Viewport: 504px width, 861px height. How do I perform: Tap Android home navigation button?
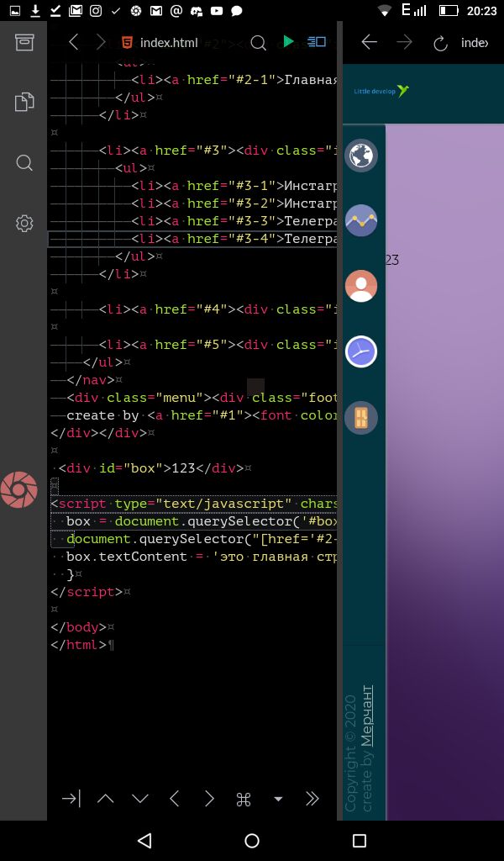pyautogui.click(x=252, y=840)
